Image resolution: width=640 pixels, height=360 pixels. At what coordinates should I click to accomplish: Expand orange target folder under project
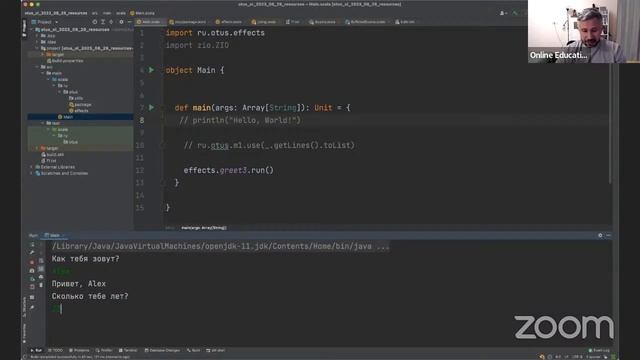43,54
